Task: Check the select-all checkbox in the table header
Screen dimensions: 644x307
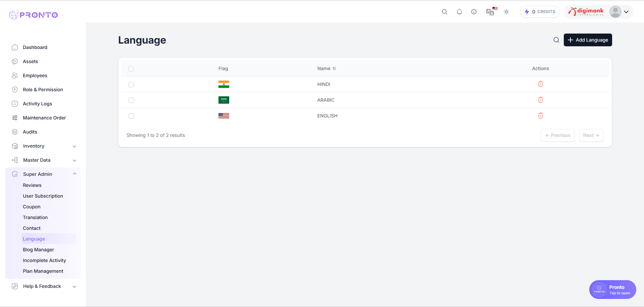Action: pos(131,68)
